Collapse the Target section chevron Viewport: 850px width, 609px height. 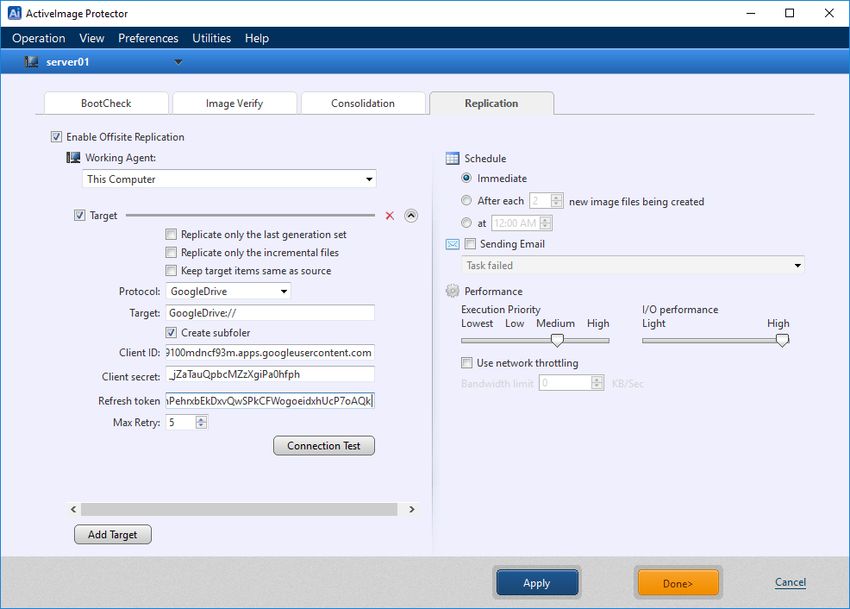pos(411,216)
